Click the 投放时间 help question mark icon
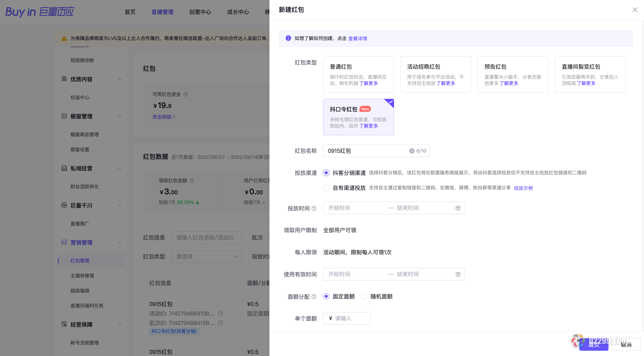The image size is (644, 356). click(314, 208)
